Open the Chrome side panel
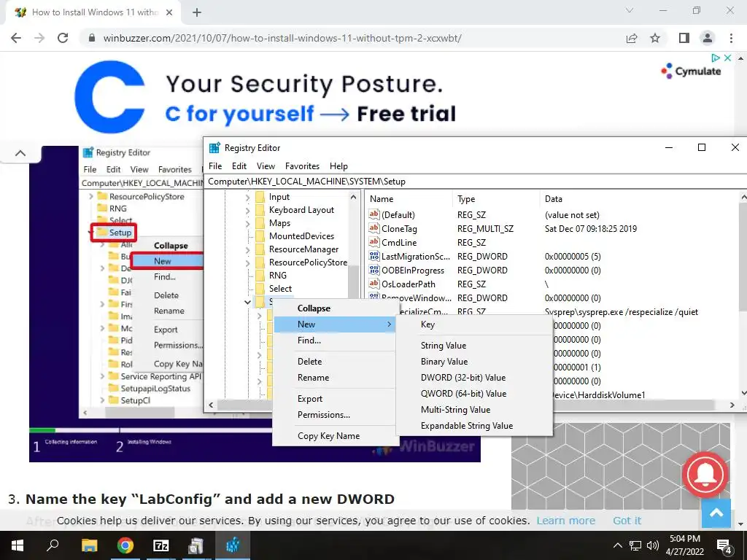 point(684,38)
